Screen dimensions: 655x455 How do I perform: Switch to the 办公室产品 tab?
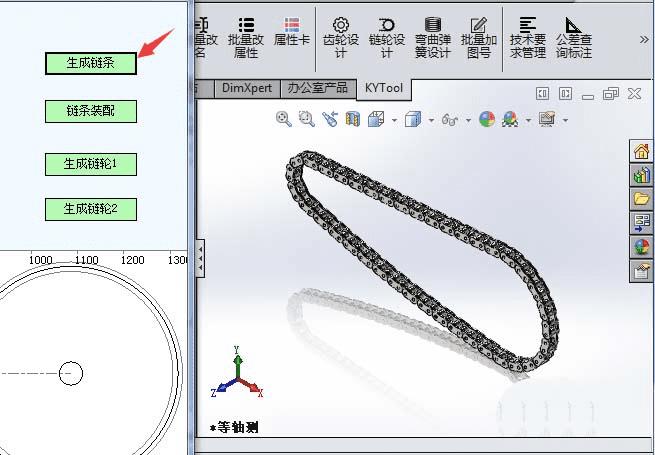318,88
